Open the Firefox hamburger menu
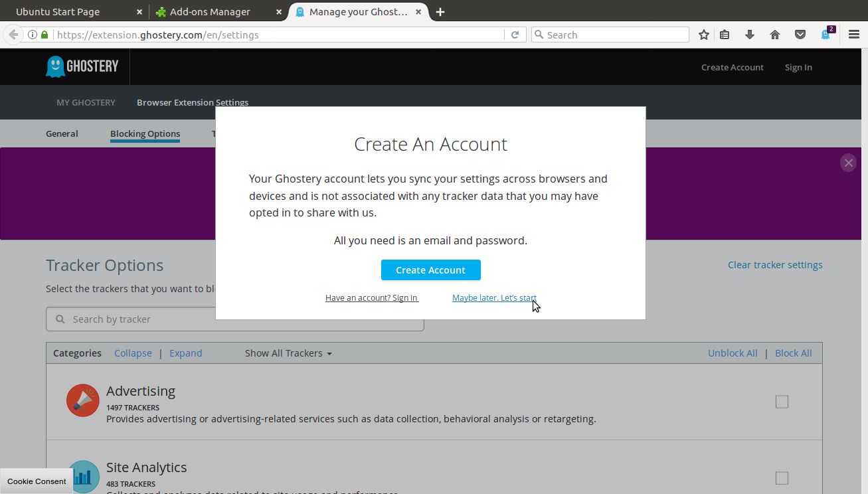The image size is (868, 494). coord(854,35)
